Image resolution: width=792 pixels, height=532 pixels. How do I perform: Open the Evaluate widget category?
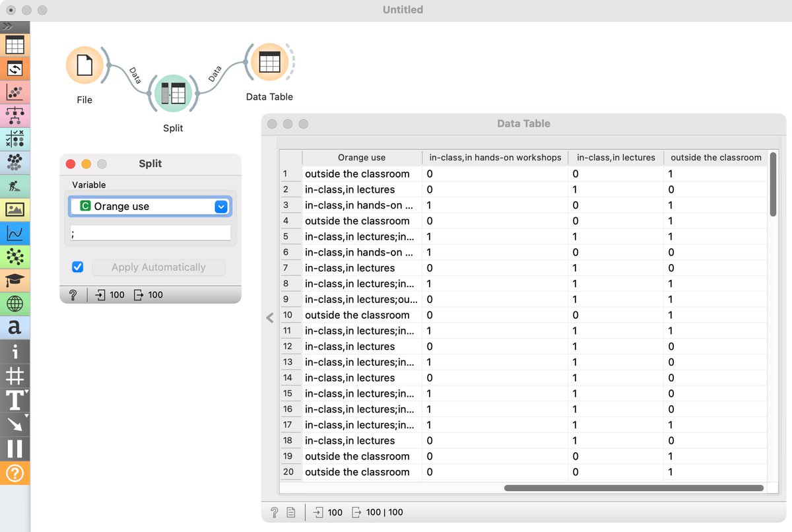(15, 138)
